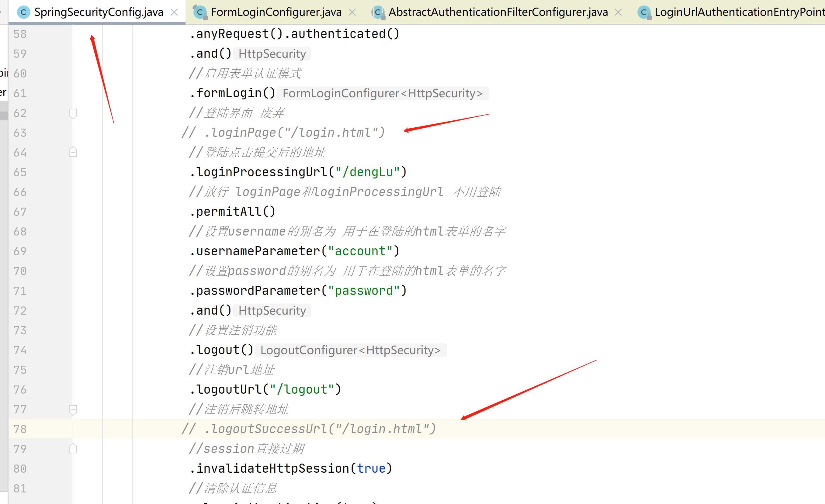Click FormLoginConfigurer<HttpSecurity> inlay hint
The image size is (825, 504).
click(382, 93)
